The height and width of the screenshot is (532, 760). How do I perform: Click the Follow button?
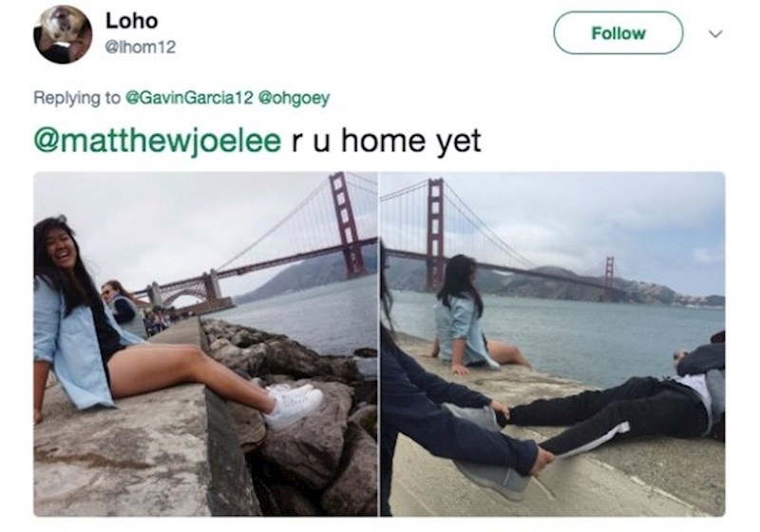tap(618, 33)
